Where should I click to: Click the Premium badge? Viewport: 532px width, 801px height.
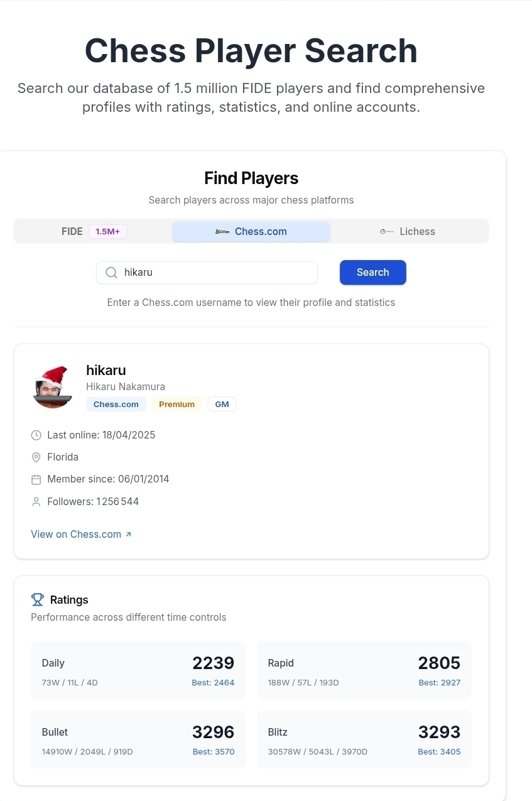pyautogui.click(x=176, y=404)
